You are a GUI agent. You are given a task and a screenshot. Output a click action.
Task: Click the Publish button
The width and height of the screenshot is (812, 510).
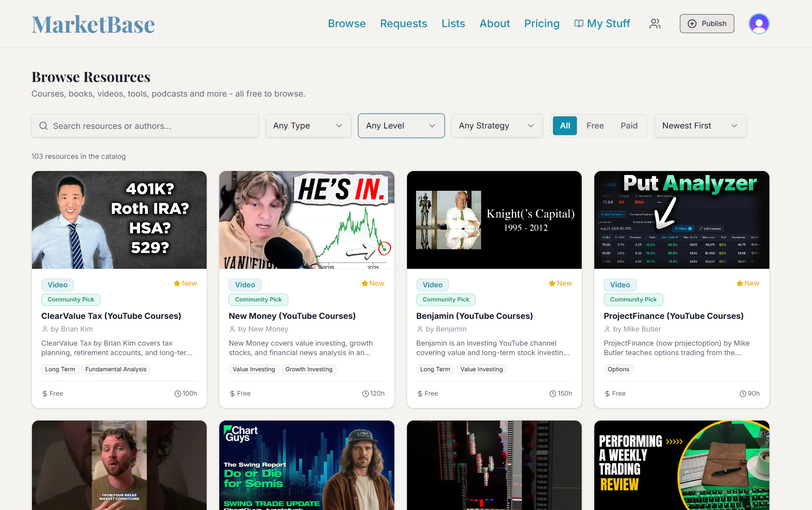[x=707, y=24]
